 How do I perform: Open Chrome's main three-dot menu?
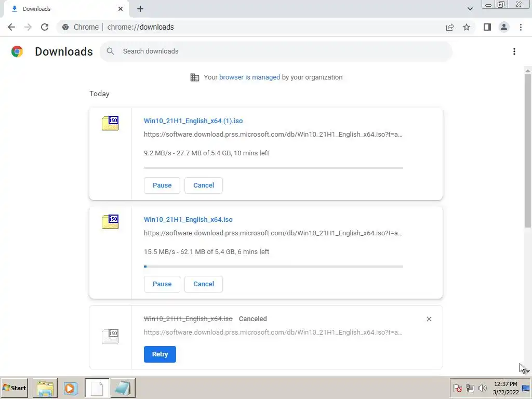pyautogui.click(x=521, y=27)
